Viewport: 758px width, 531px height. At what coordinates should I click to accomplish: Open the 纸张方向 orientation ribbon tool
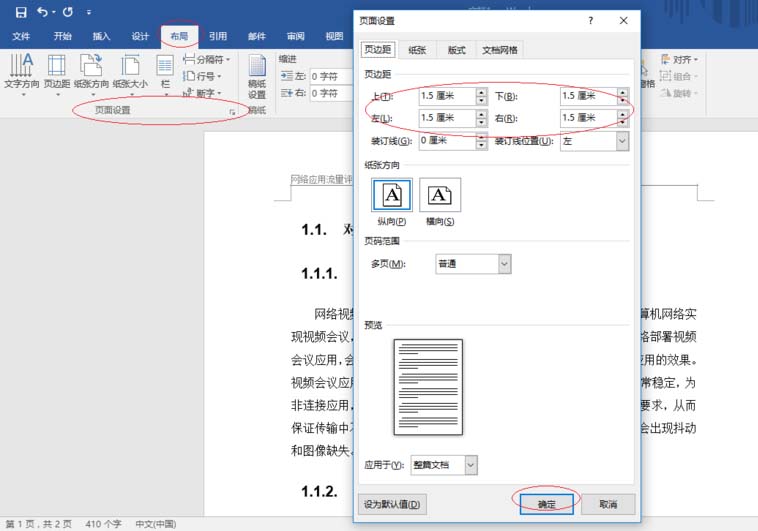[91, 74]
